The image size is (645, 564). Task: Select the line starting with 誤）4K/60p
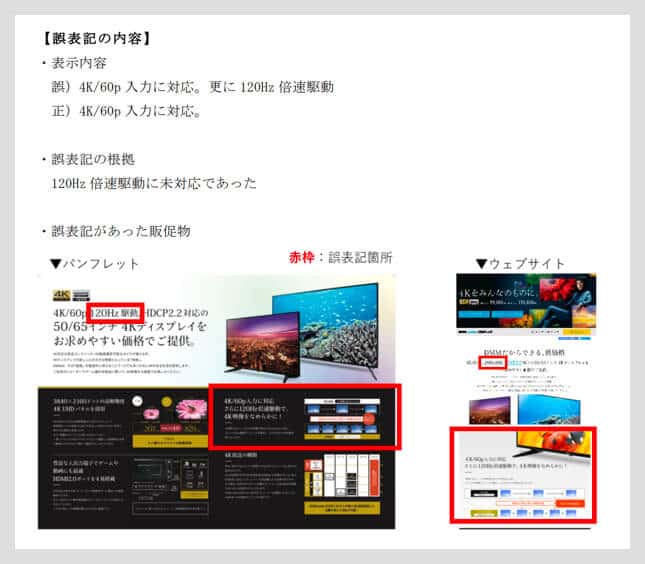[193, 87]
